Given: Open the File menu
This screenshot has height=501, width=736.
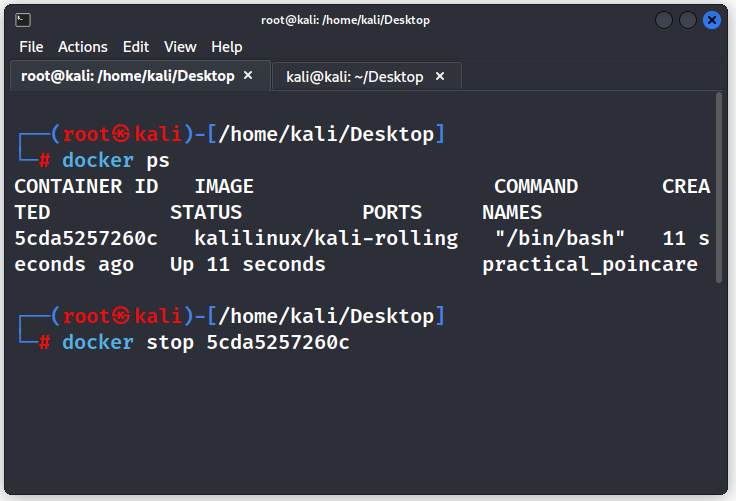Looking at the screenshot, I should pos(31,47).
